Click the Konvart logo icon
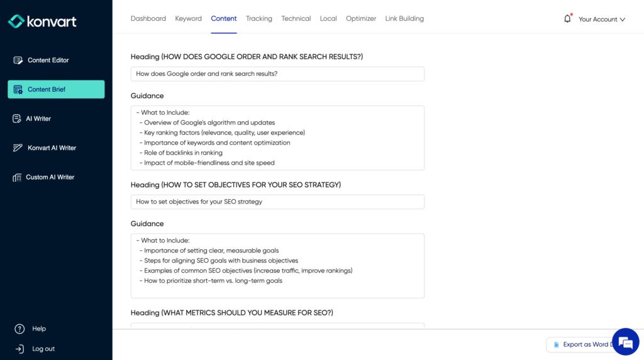The width and height of the screenshot is (644, 360). (x=16, y=21)
